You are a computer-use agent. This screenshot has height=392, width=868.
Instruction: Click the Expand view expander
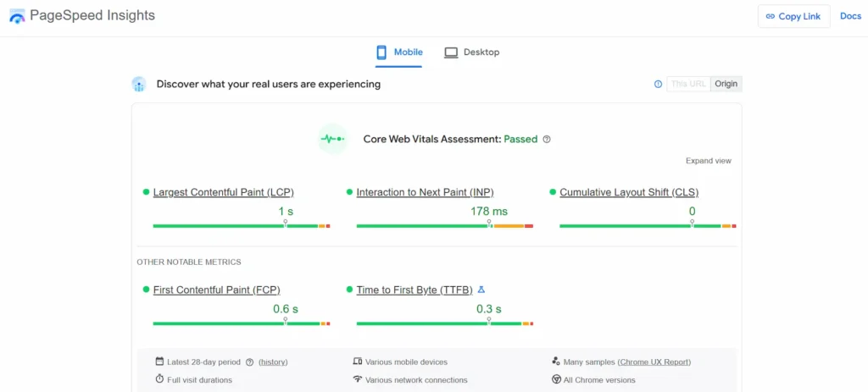click(x=708, y=161)
